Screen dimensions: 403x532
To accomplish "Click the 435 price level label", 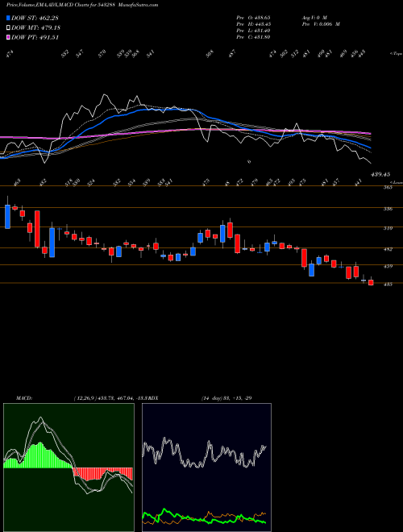I will 388,285.
